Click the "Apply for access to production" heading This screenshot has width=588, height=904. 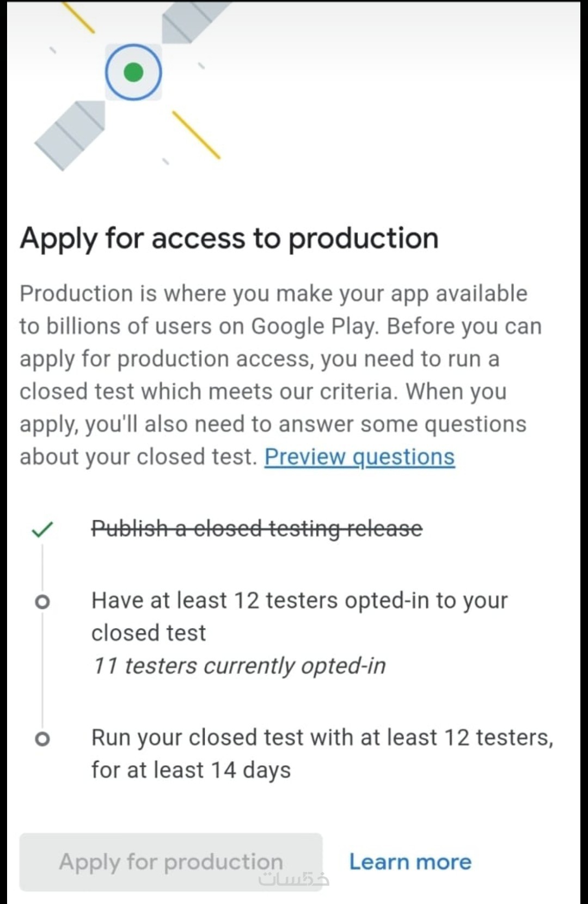pyautogui.click(x=229, y=239)
